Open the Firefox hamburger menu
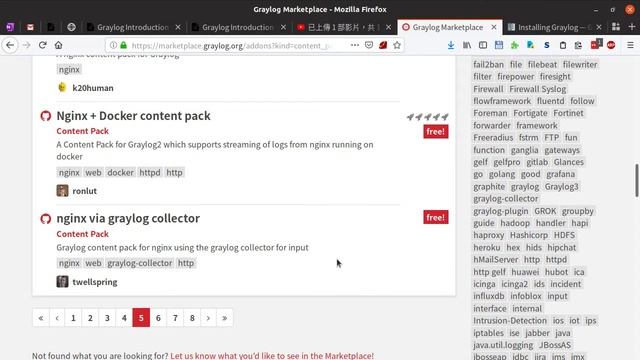The image size is (640, 360). 630,45
